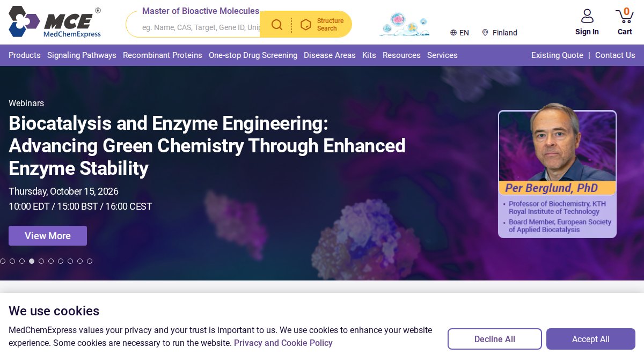Click the Existing Quote link

coord(557,55)
